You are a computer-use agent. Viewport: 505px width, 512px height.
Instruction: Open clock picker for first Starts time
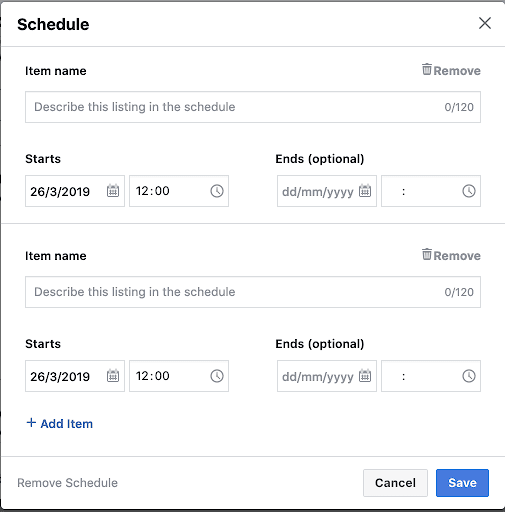(217, 191)
